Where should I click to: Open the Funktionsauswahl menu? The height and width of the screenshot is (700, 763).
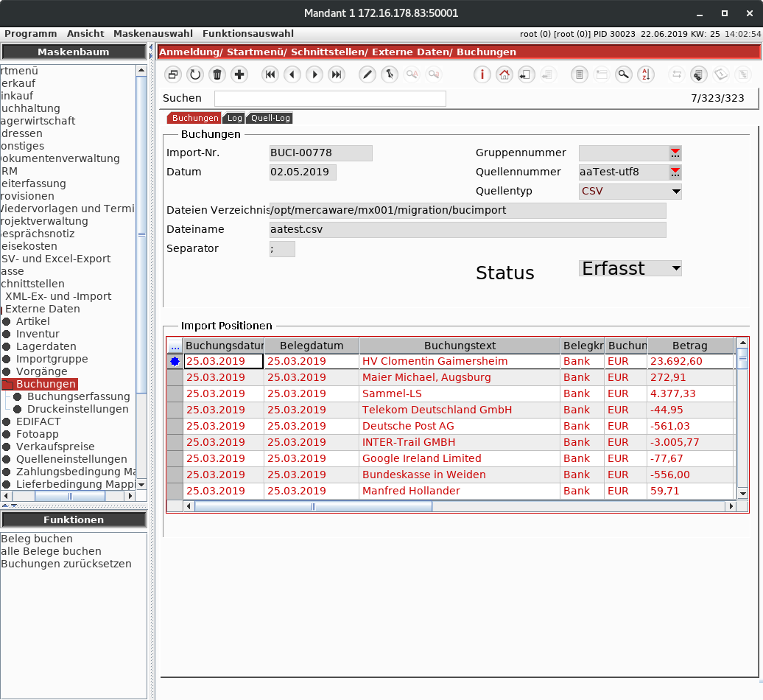click(248, 34)
